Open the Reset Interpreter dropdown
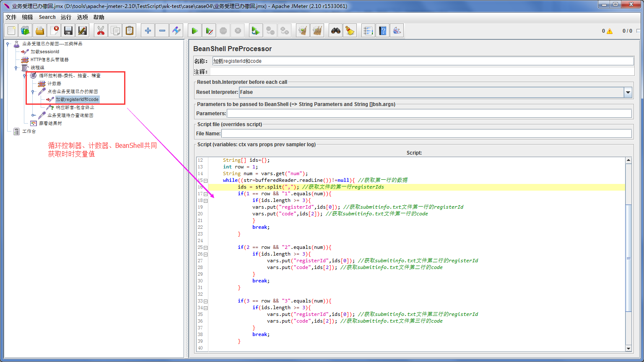Viewport: 644px width, 362px height. coord(628,92)
